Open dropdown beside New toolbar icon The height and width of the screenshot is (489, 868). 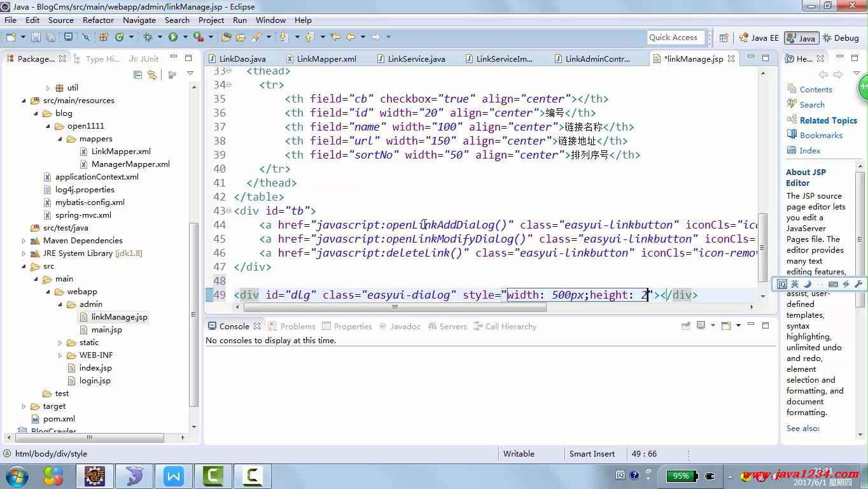click(x=23, y=37)
